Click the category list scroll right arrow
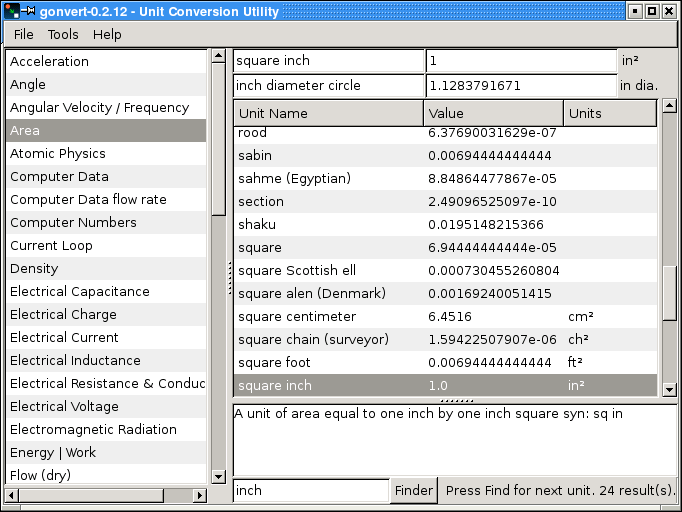The image size is (682, 512). tap(200, 495)
